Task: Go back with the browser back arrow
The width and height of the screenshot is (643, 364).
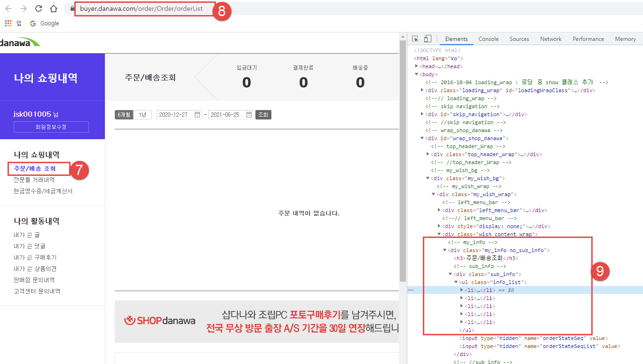Action: click(x=9, y=8)
